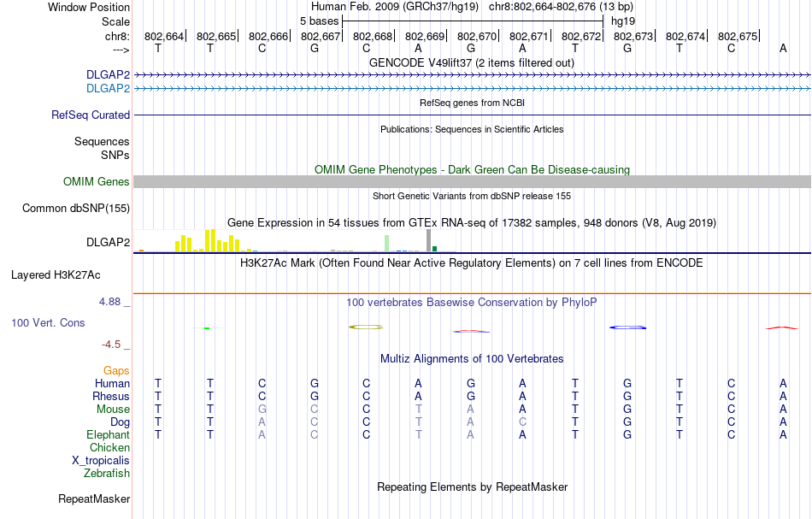Click the RefSeq genes from NCBI title
The height and width of the screenshot is (519, 812).
click(472, 103)
